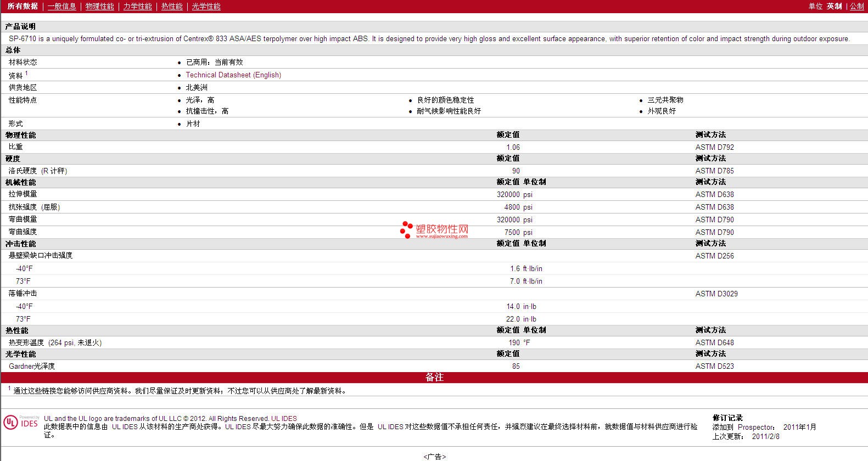Select the 7.0 ft·lb/in impact value
Image resolution: width=868 pixels, height=461 pixels.
coord(526,282)
